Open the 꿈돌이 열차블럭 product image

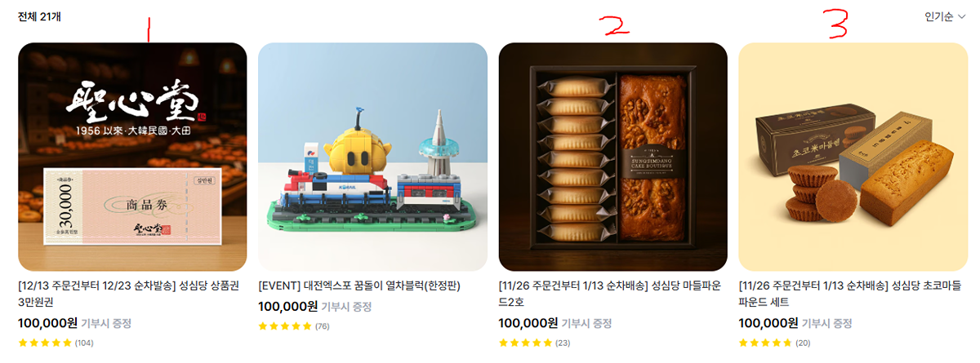coord(372,157)
